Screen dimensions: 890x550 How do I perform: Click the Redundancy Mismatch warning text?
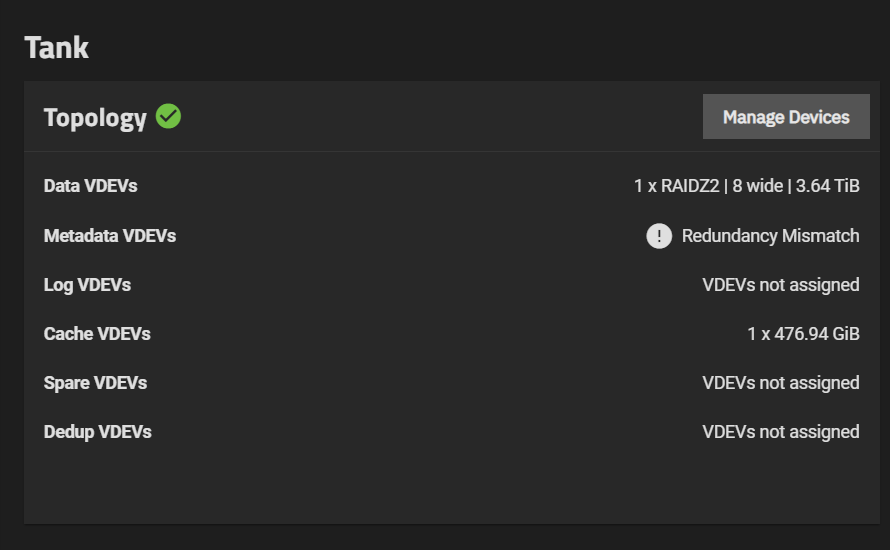[x=770, y=236]
